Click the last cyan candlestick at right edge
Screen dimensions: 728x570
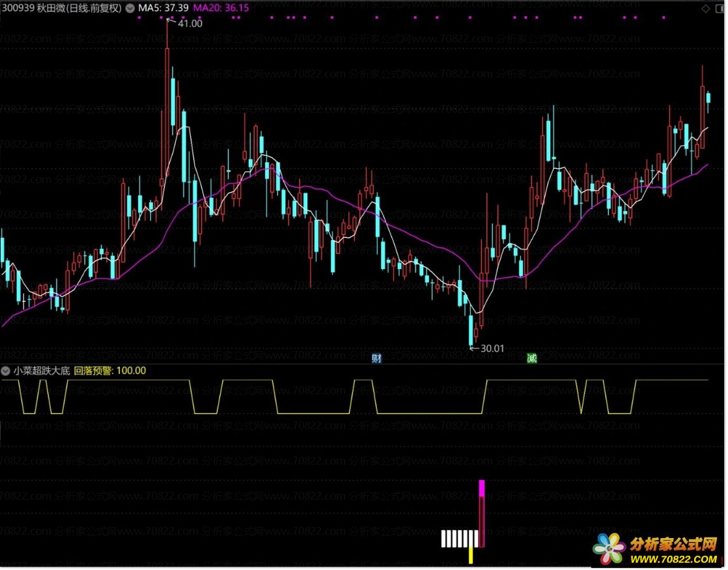click(x=708, y=98)
